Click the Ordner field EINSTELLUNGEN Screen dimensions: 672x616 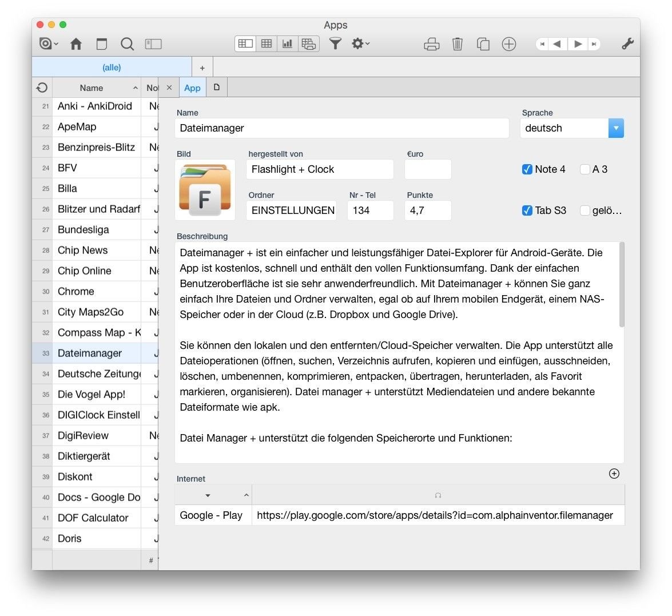292,210
